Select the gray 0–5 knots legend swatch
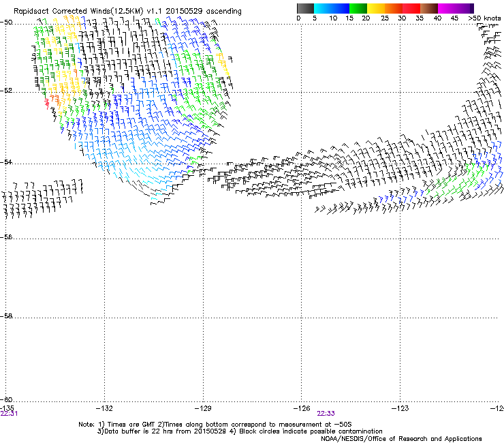Screen dimensions: 504x443 (305, 8)
